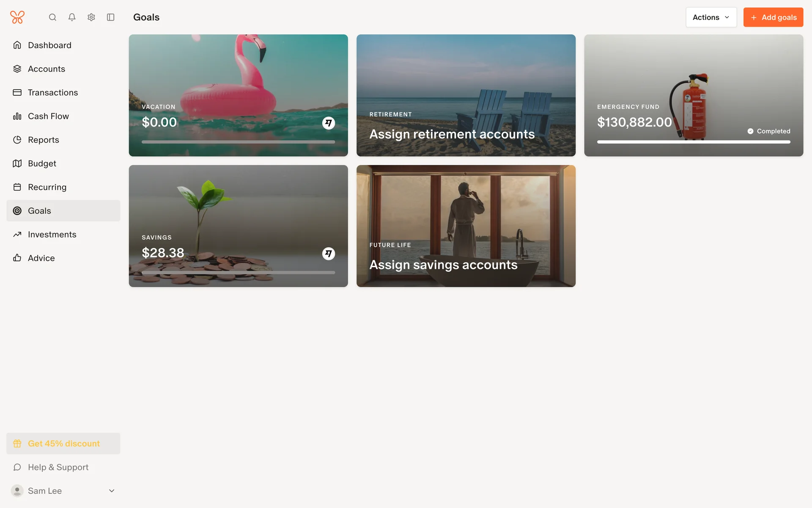Go to Investments in sidebar
This screenshot has height=508, width=812.
coord(52,235)
